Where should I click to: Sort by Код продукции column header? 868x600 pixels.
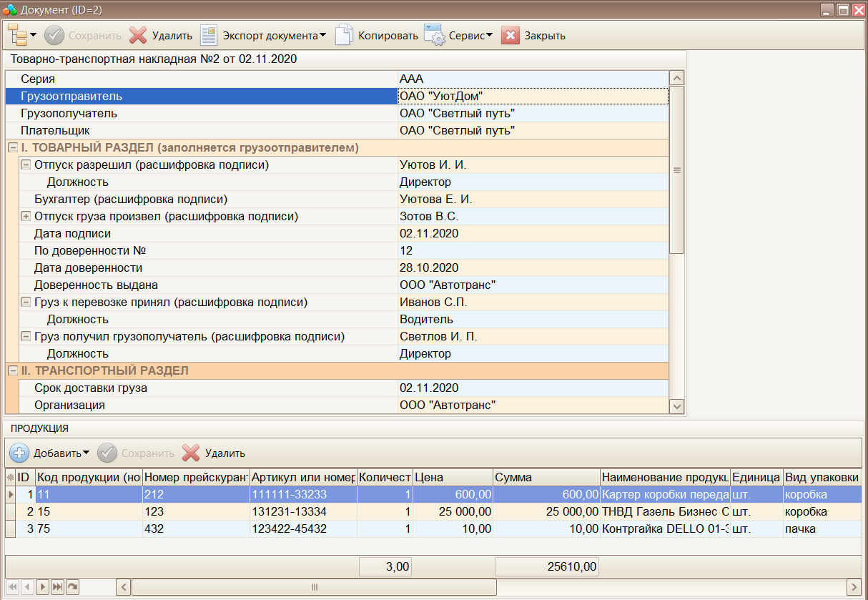(89, 477)
